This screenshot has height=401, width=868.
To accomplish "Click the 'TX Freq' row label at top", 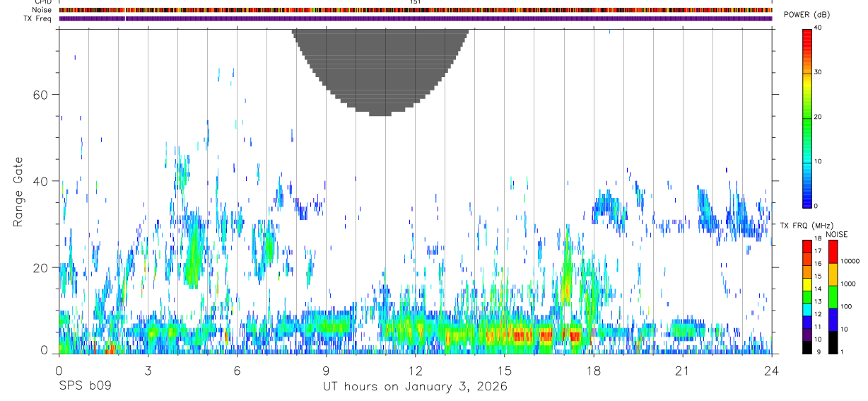I will (x=38, y=18).
